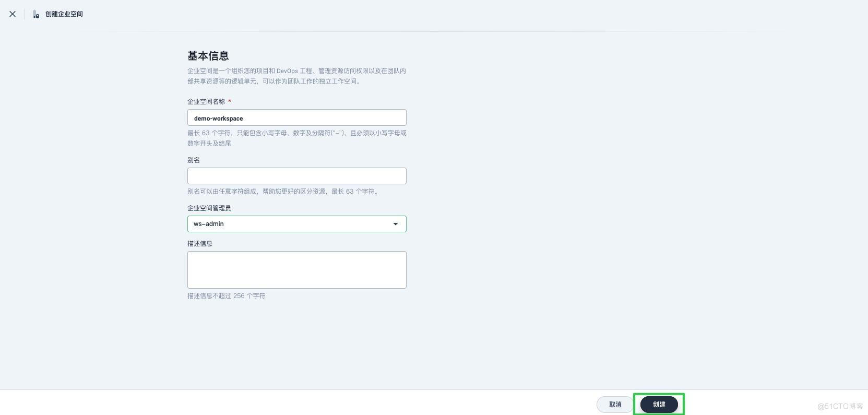Viewport: 868px width, 415px height.
Task: Click the 企业空间名称 label
Action: (x=206, y=102)
